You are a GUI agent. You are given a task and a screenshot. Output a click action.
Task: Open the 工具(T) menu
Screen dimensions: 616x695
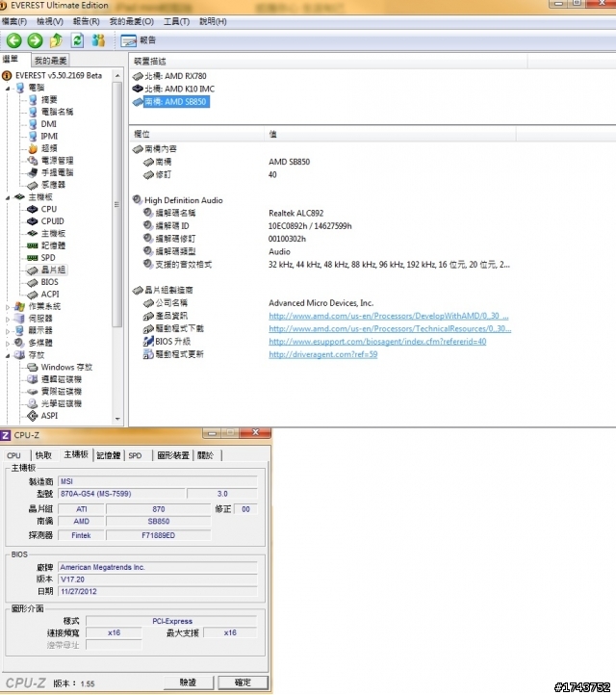pos(176,21)
